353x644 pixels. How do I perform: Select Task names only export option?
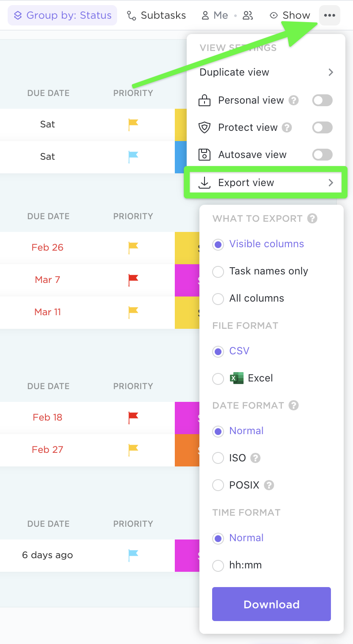218,271
